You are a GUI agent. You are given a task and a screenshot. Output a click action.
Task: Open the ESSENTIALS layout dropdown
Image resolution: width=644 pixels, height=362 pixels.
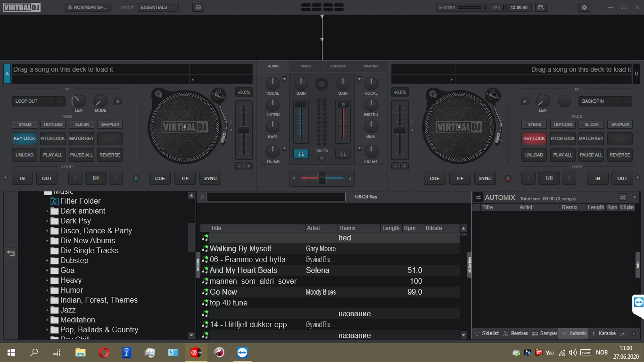pos(158,8)
